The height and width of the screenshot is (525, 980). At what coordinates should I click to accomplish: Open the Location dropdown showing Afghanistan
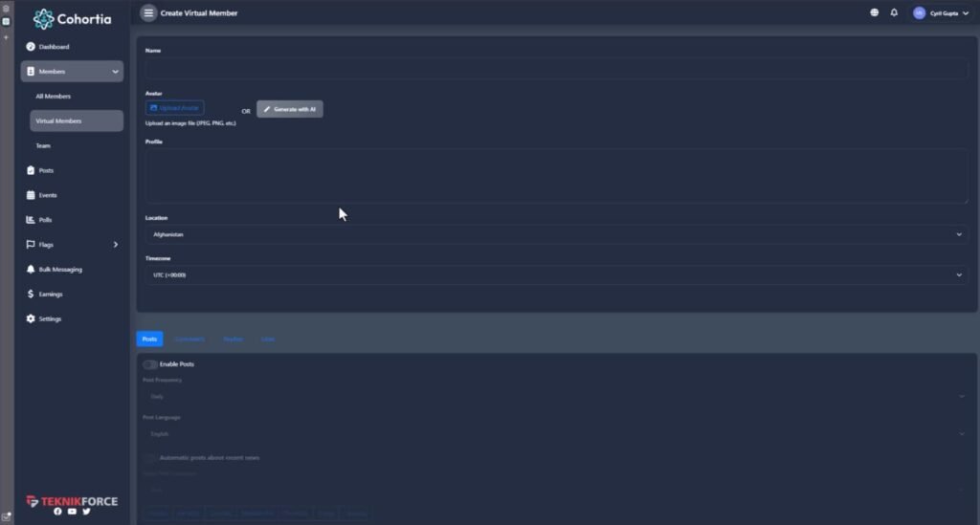pos(556,234)
